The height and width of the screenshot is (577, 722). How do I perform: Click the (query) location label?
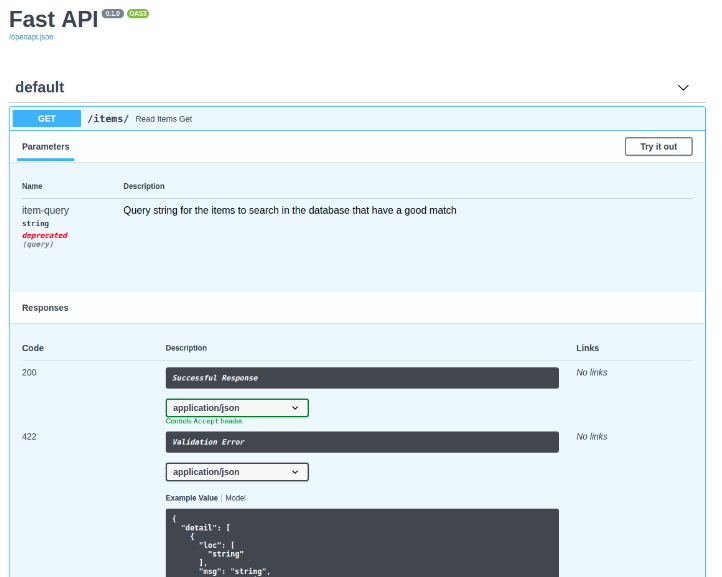tap(38, 245)
